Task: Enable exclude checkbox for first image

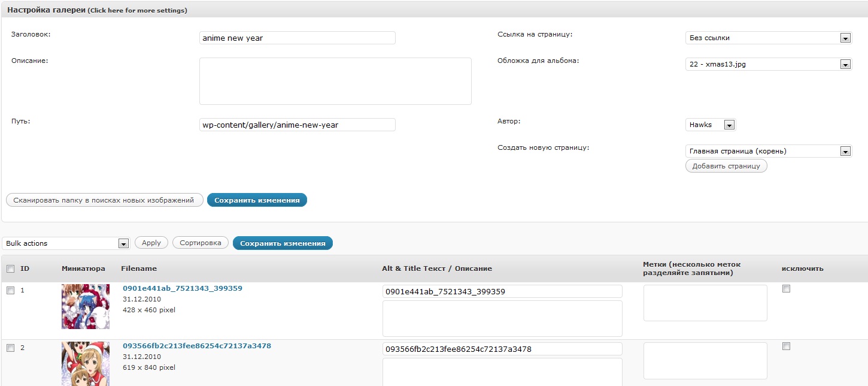Action: click(787, 289)
